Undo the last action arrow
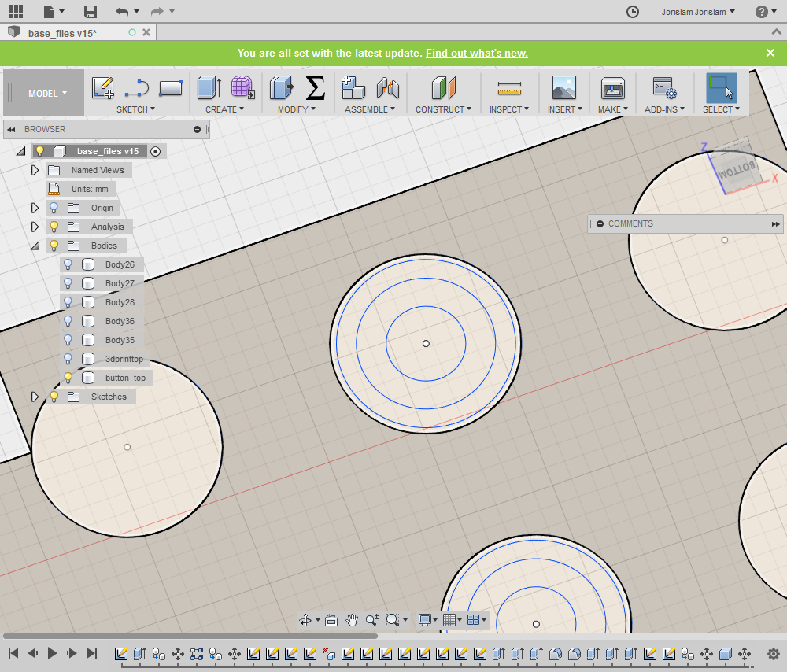 pos(122,11)
